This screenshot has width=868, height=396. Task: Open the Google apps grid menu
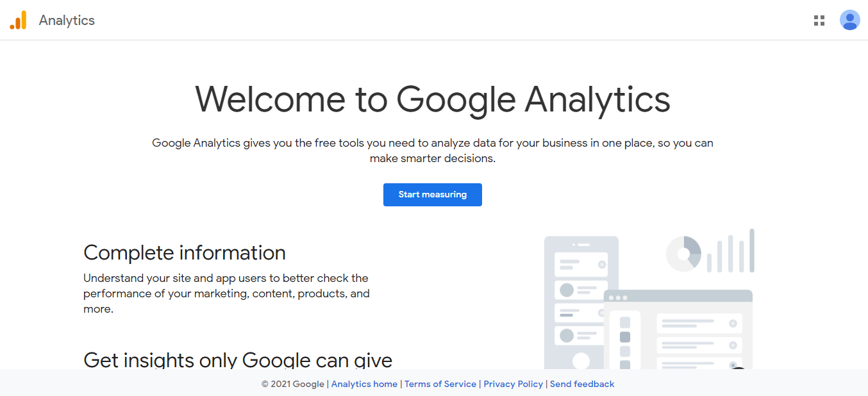[819, 20]
